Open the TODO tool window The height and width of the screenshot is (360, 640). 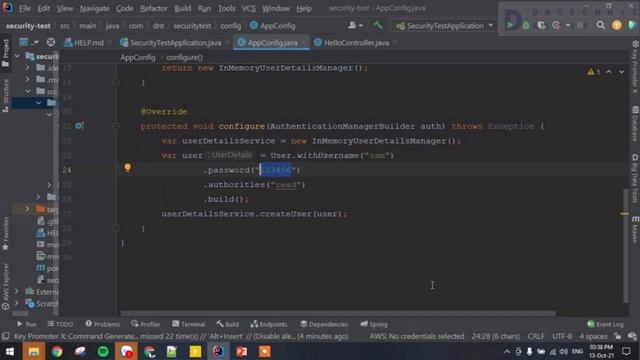pos(60,324)
